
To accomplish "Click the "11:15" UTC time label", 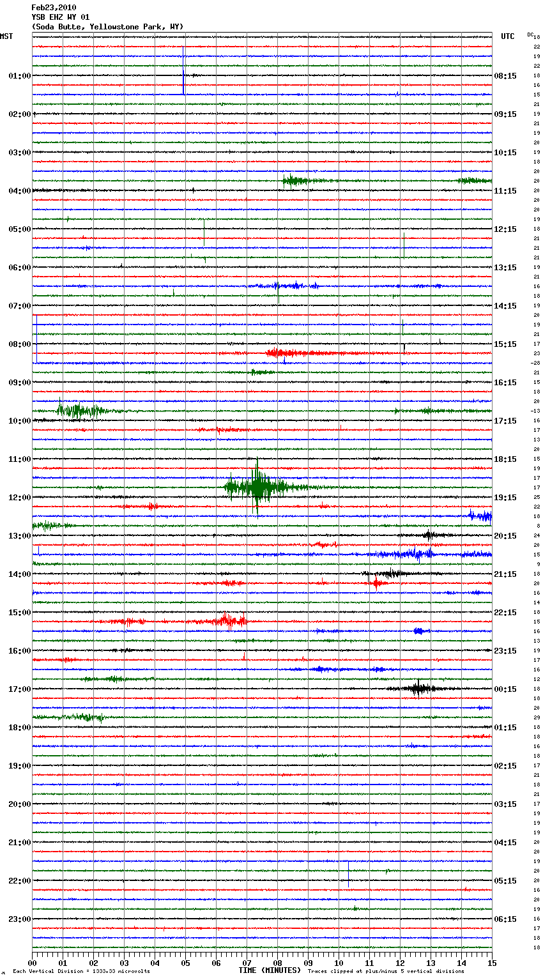I will point(505,191).
